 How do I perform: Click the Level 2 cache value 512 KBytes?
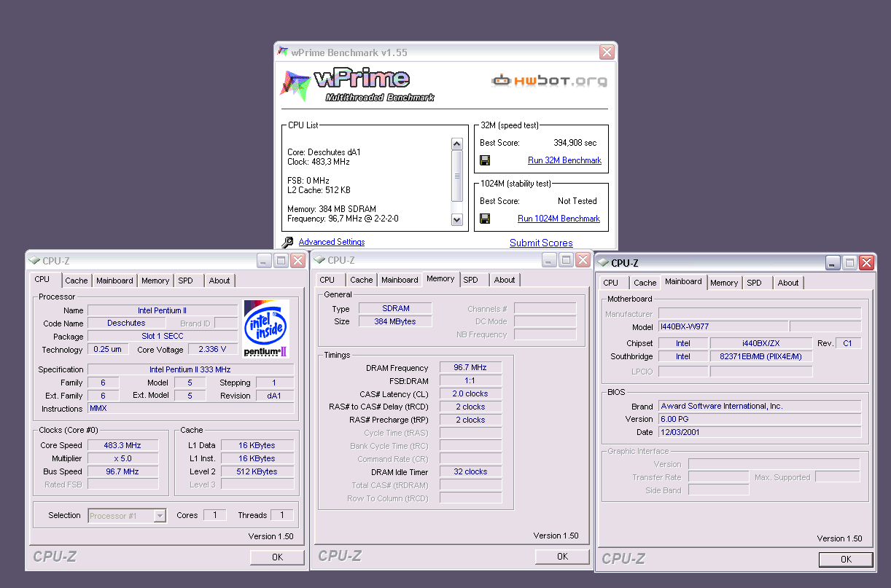257,471
